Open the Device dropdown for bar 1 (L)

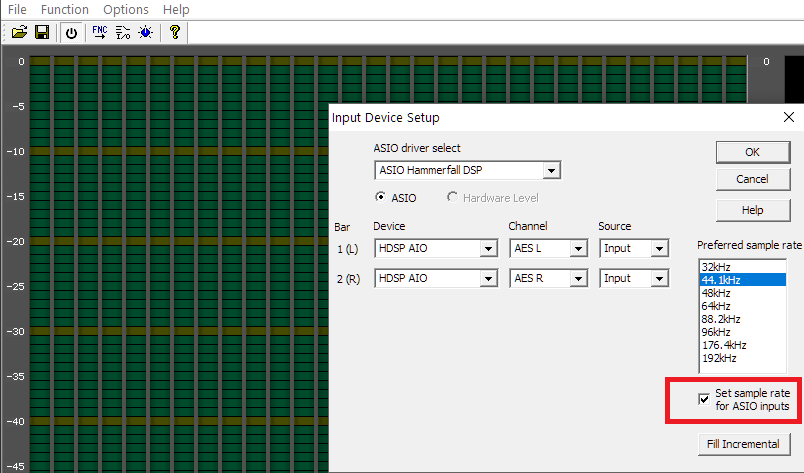(489, 249)
